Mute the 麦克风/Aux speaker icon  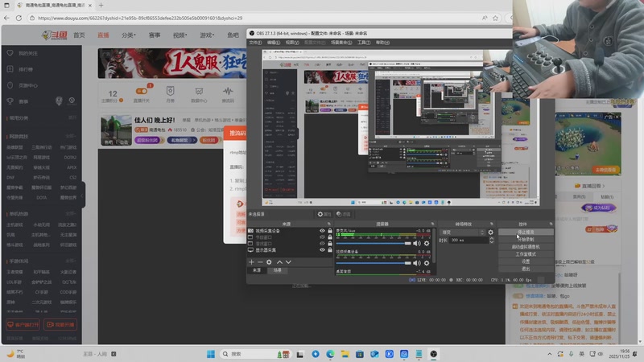pos(417,244)
